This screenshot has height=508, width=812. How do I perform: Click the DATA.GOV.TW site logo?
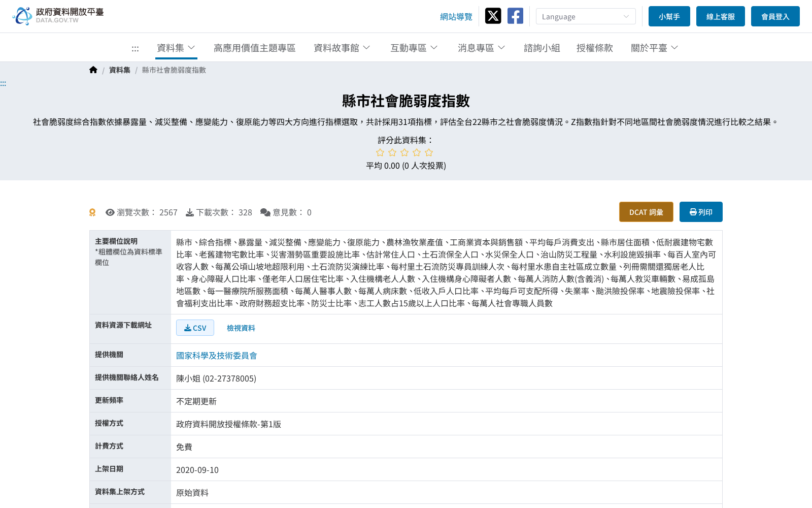(58, 16)
